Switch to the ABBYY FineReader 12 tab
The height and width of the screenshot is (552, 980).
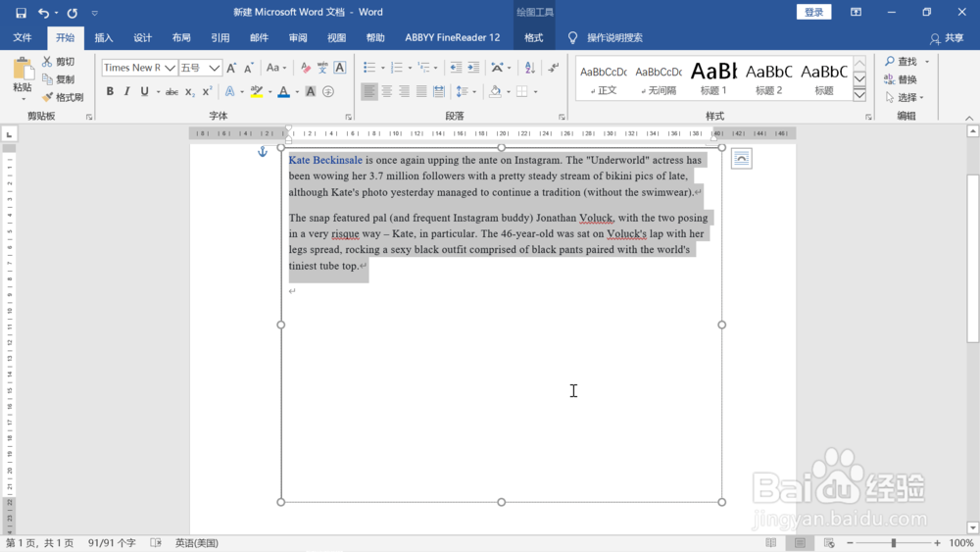coord(453,37)
